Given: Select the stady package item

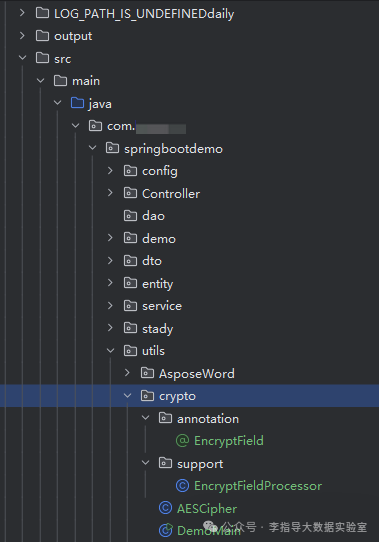Looking at the screenshot, I should (158, 328).
